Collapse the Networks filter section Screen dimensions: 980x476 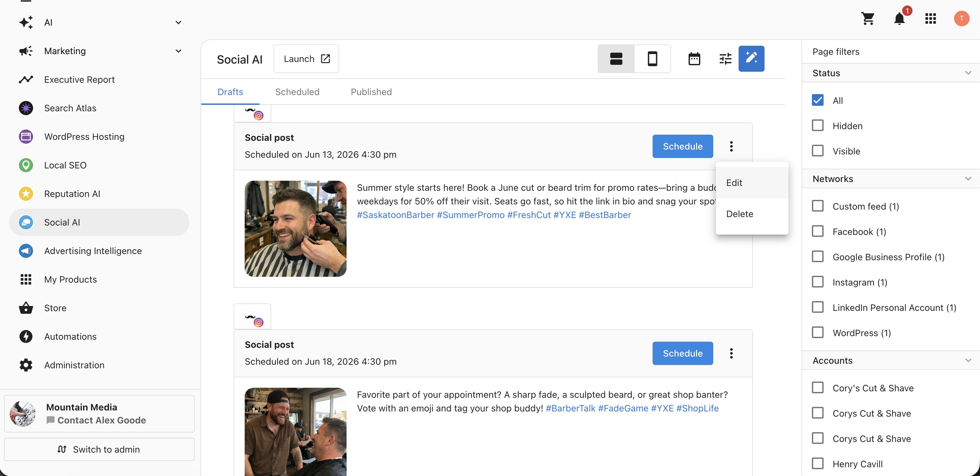[968, 178]
